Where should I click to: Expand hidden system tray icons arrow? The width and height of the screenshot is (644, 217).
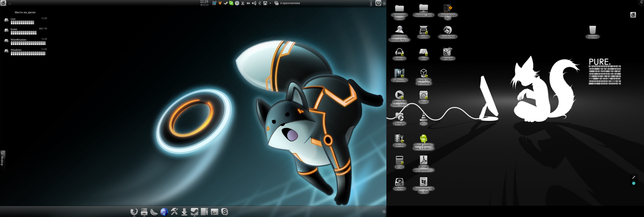click(x=270, y=3)
